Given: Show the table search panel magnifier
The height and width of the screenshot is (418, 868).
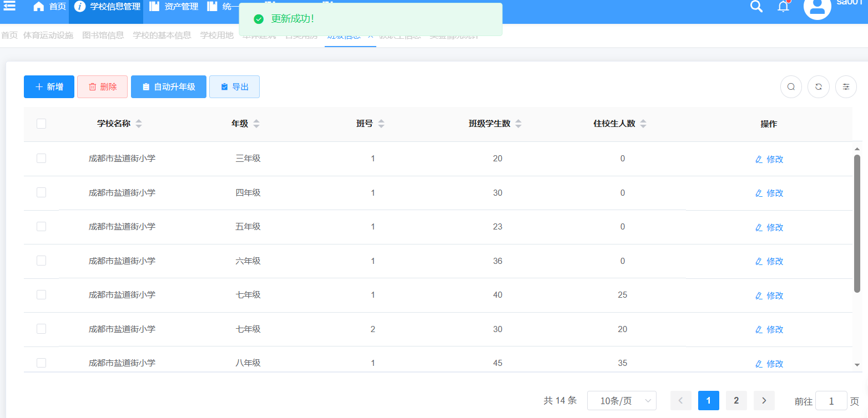Looking at the screenshot, I should pos(791,87).
